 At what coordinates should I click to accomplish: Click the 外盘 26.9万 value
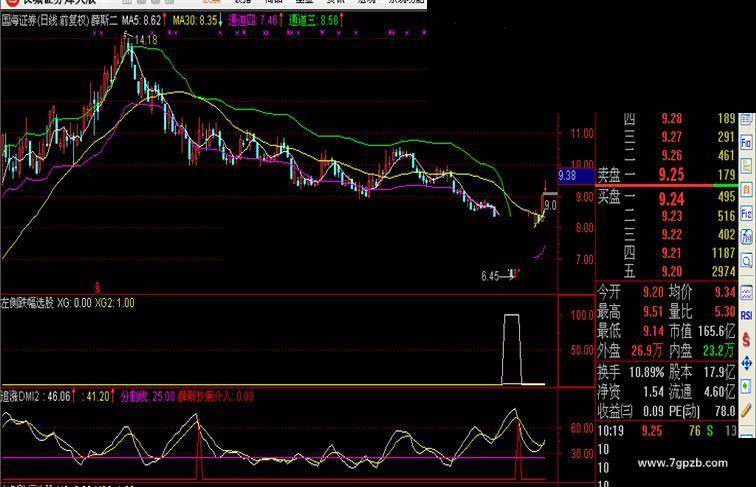[x=648, y=351]
